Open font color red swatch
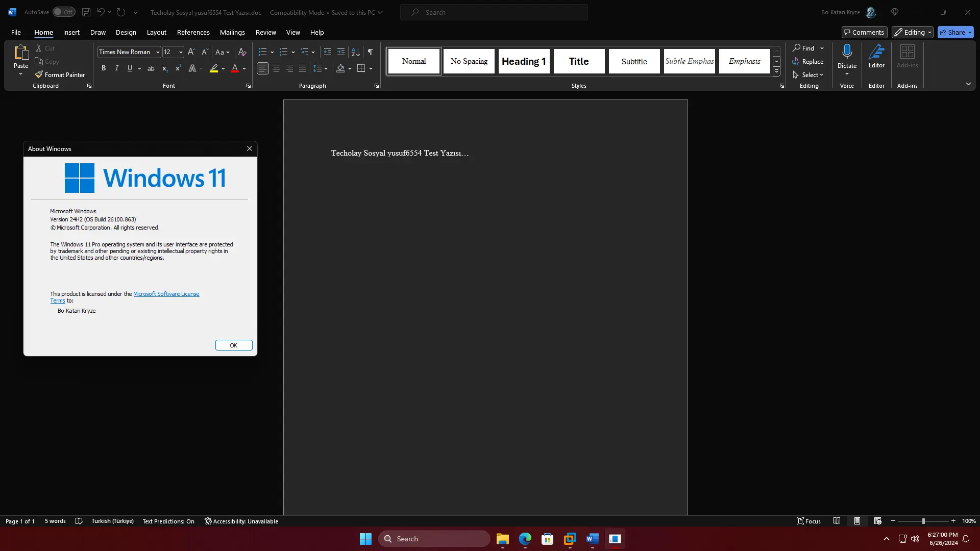980x551 pixels. [235, 68]
